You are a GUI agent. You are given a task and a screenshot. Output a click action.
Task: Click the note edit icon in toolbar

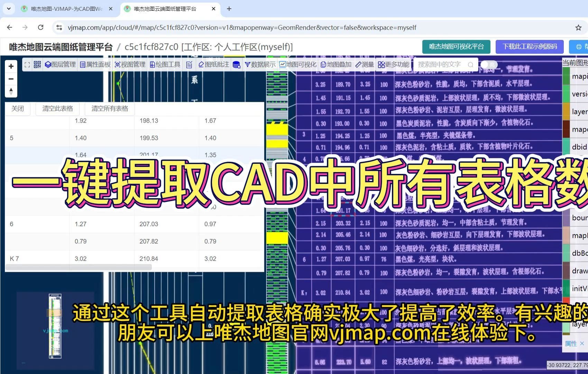tap(189, 65)
